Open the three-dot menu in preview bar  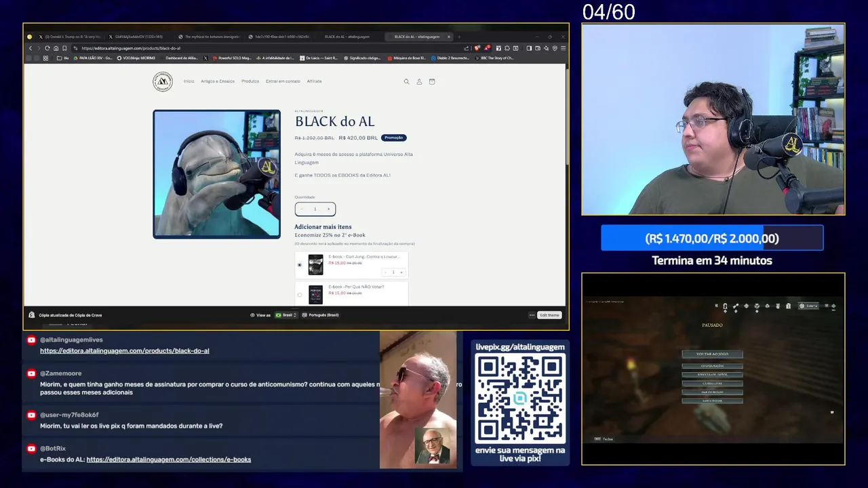[532, 315]
